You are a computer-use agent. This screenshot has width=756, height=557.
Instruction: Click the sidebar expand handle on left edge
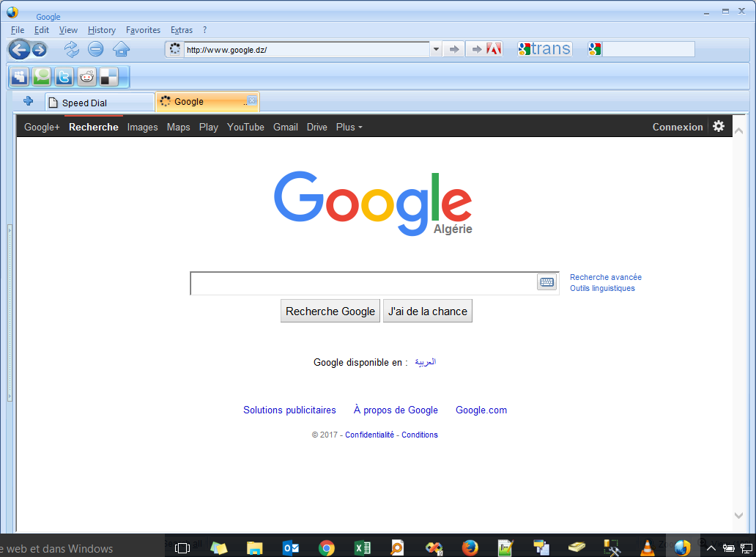[x=10, y=314]
